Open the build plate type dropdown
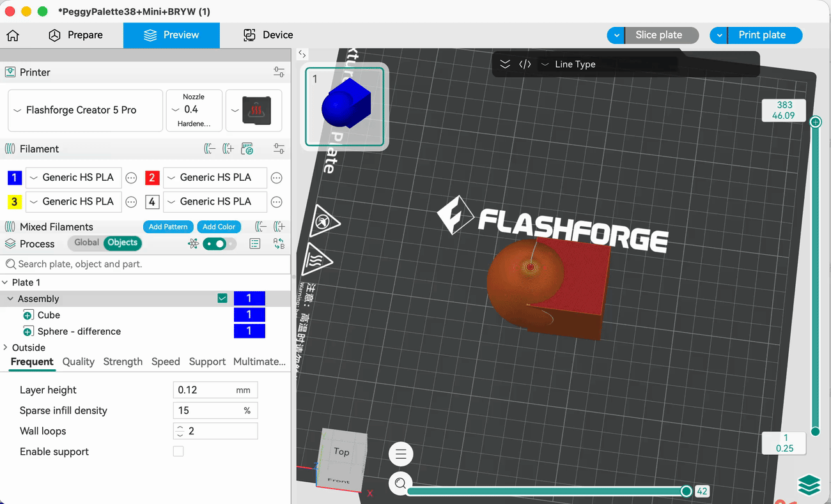831x504 pixels. [253, 110]
